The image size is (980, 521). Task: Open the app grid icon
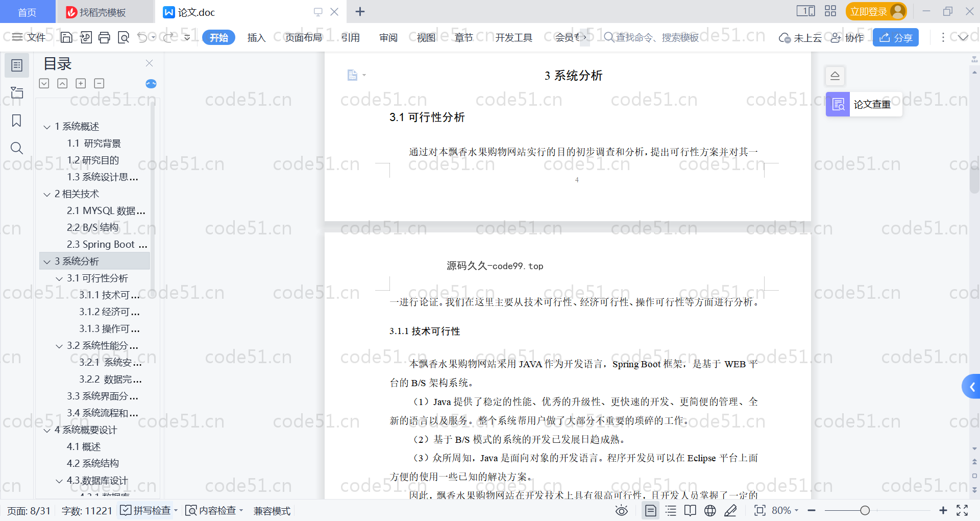[830, 11]
